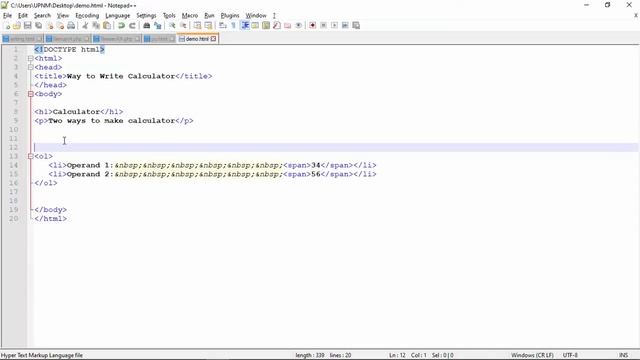Open the User Defined Language icon
Screen dimensions: 640x360
click(256, 25)
